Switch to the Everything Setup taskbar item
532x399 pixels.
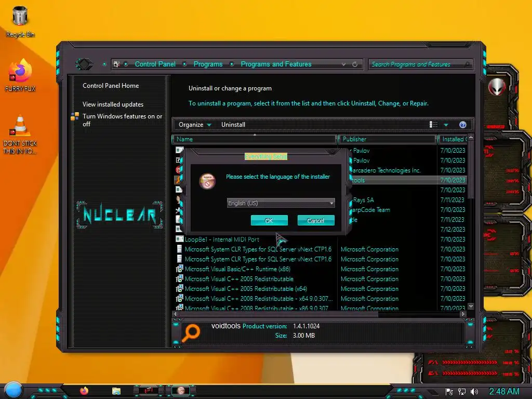click(x=180, y=391)
